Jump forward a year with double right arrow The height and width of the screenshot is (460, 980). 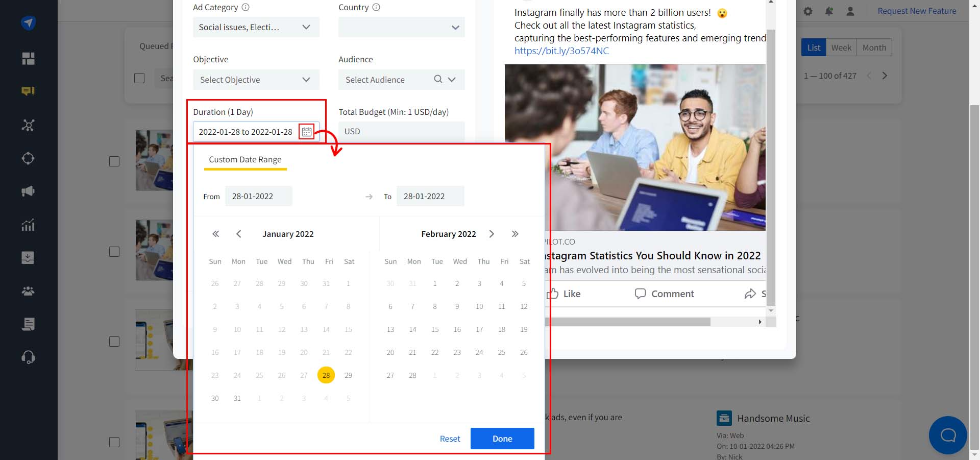pos(515,234)
